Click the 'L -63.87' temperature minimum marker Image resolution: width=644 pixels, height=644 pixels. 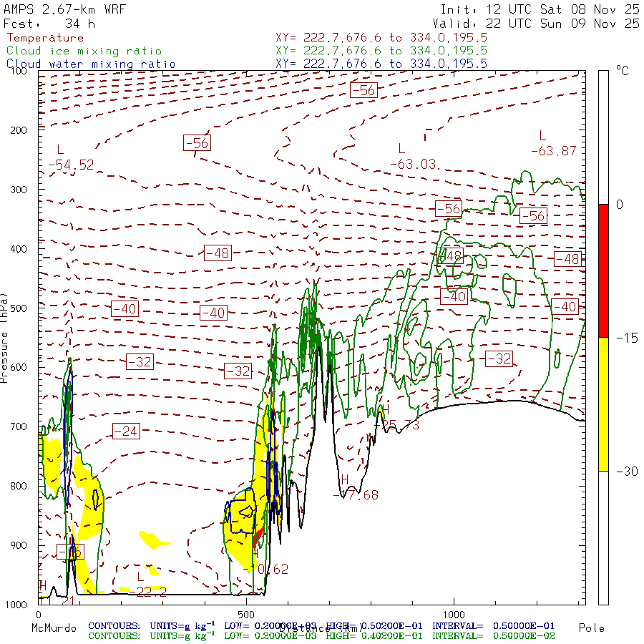554,144
